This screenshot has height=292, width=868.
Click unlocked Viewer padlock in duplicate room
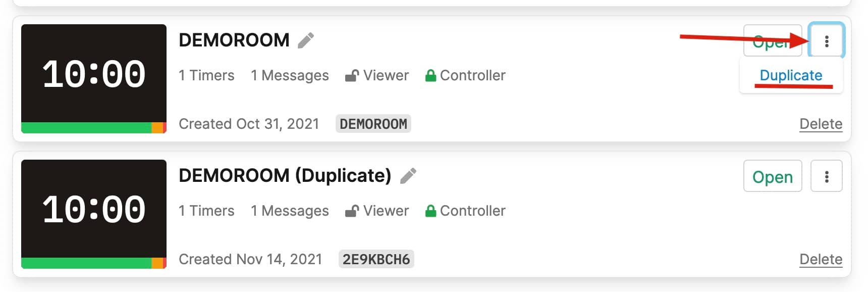pos(352,211)
